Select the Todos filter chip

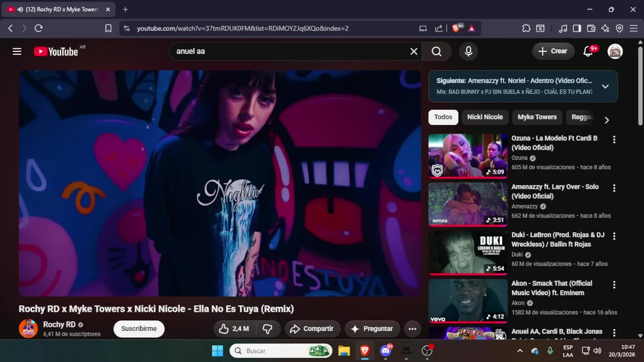pos(443,117)
